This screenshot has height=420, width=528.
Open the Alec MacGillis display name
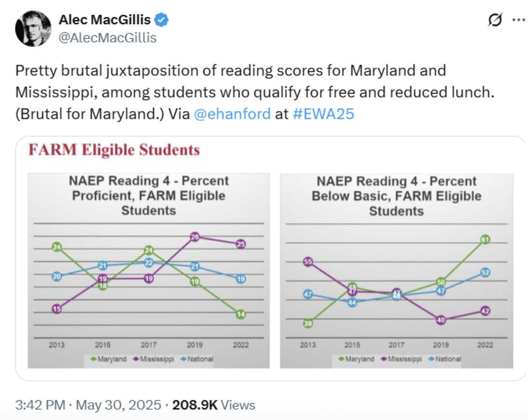click(x=105, y=19)
